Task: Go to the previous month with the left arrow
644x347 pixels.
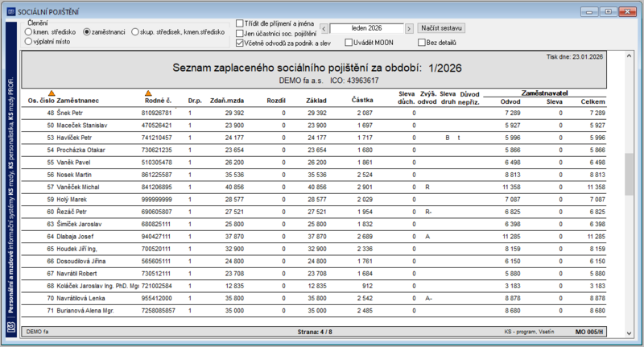Action: tap(324, 28)
